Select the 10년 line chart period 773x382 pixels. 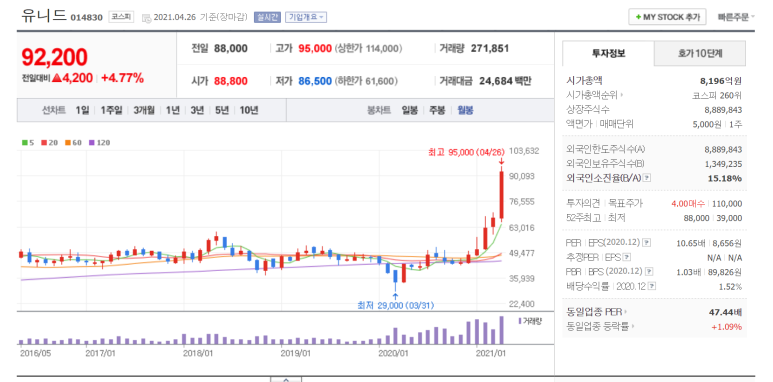tap(248, 110)
